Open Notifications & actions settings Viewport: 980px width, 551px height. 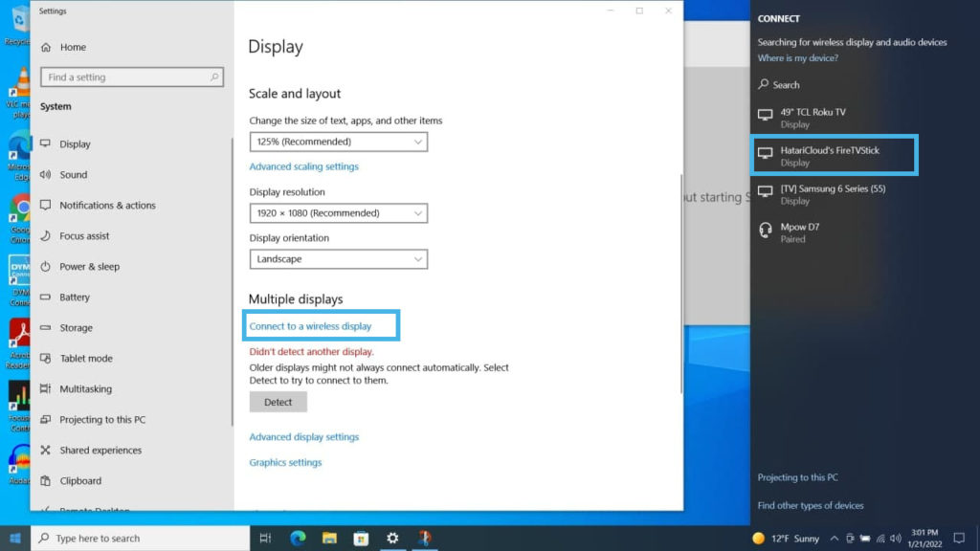[x=107, y=205]
